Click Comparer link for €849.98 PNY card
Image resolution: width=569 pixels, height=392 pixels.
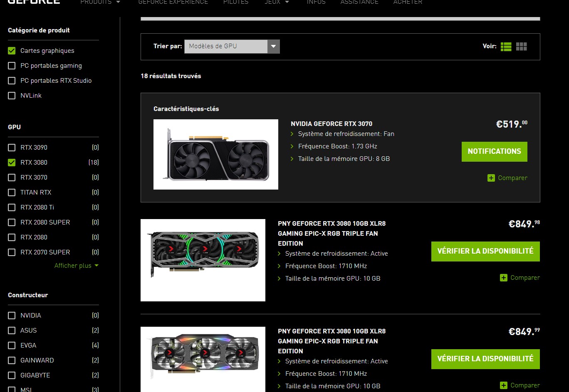pos(525,278)
